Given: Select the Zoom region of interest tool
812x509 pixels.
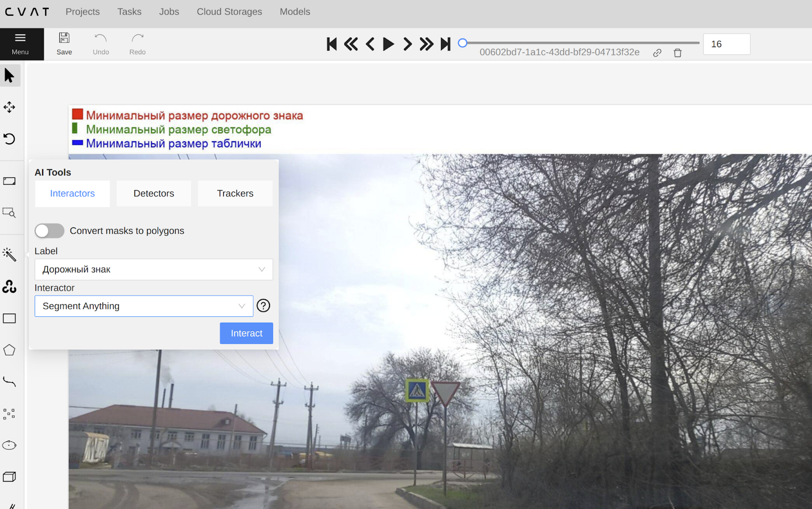Looking at the screenshot, I should point(10,212).
